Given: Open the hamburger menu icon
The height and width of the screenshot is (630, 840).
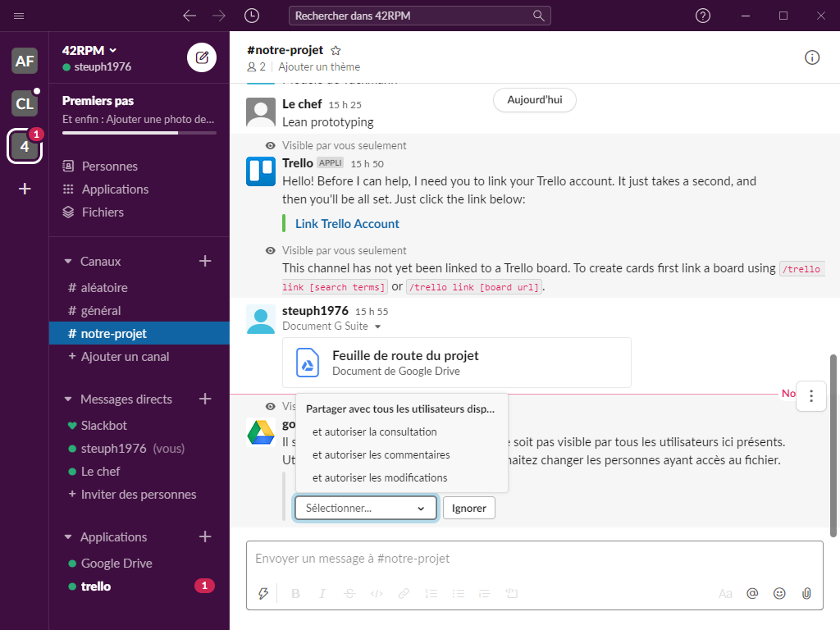Looking at the screenshot, I should click(x=19, y=16).
